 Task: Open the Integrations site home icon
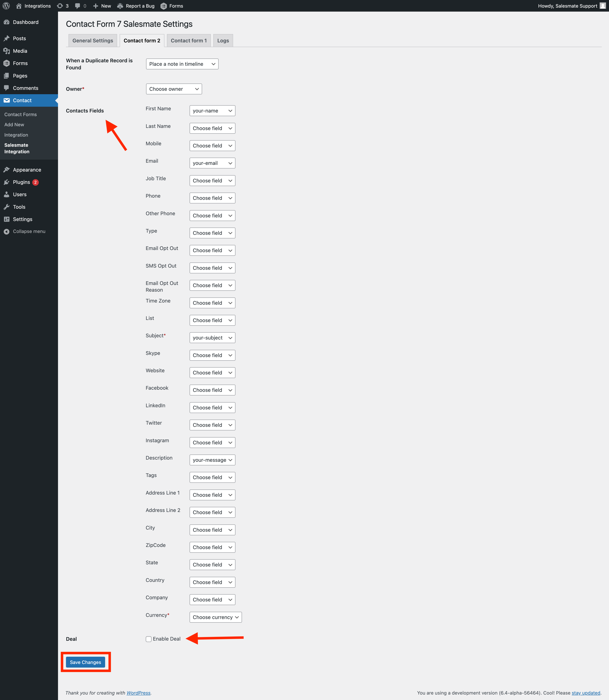pos(19,6)
